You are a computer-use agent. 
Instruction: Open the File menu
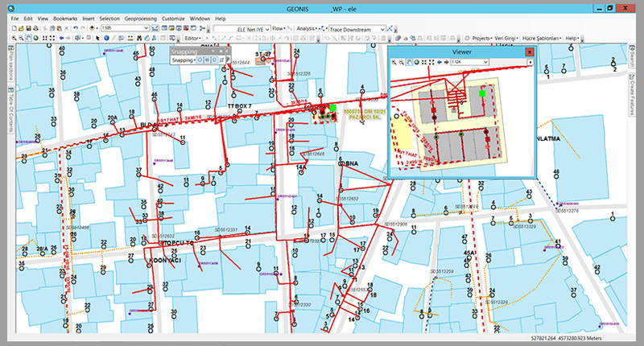pyautogui.click(x=14, y=19)
